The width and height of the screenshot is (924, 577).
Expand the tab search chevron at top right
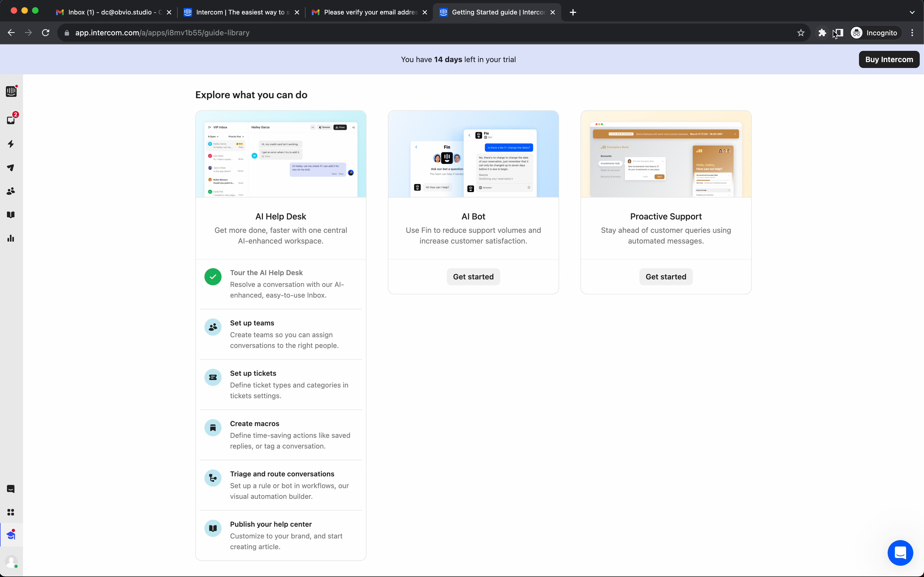coord(912,12)
